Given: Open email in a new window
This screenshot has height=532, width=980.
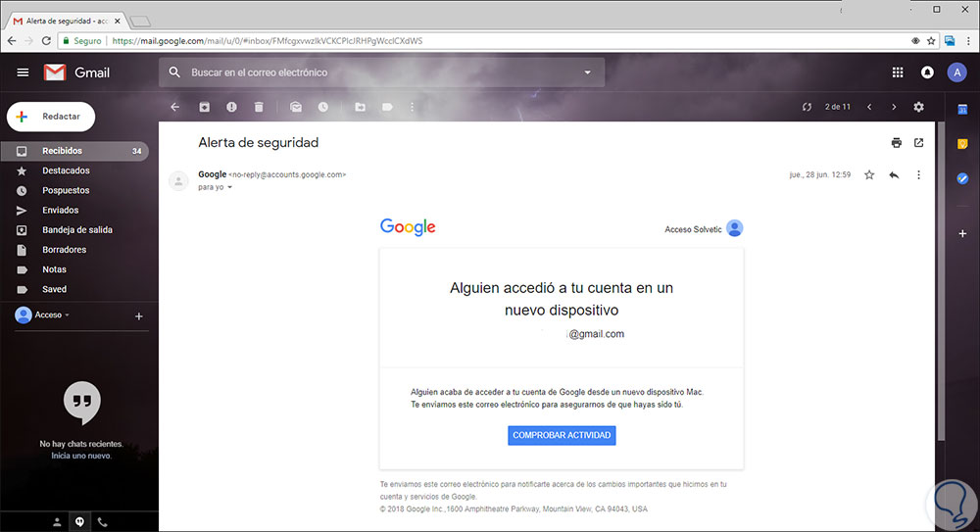Looking at the screenshot, I should 919,142.
